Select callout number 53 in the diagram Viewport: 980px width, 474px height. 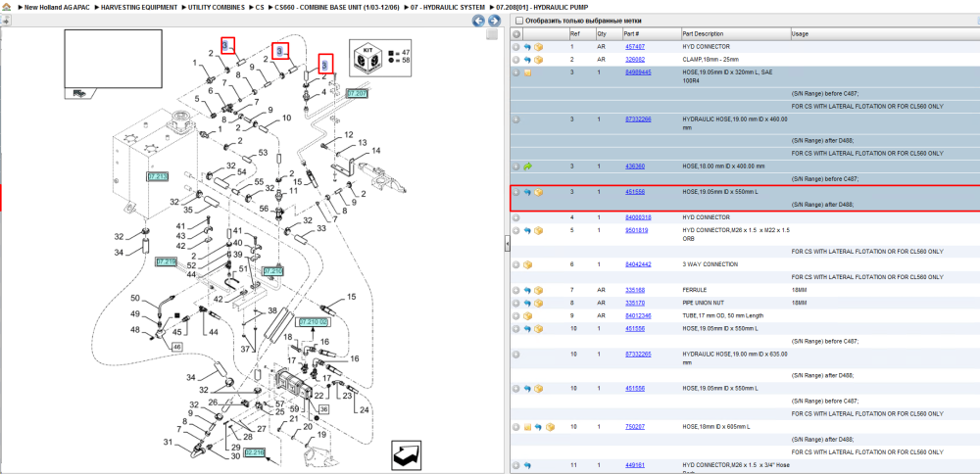click(x=263, y=153)
